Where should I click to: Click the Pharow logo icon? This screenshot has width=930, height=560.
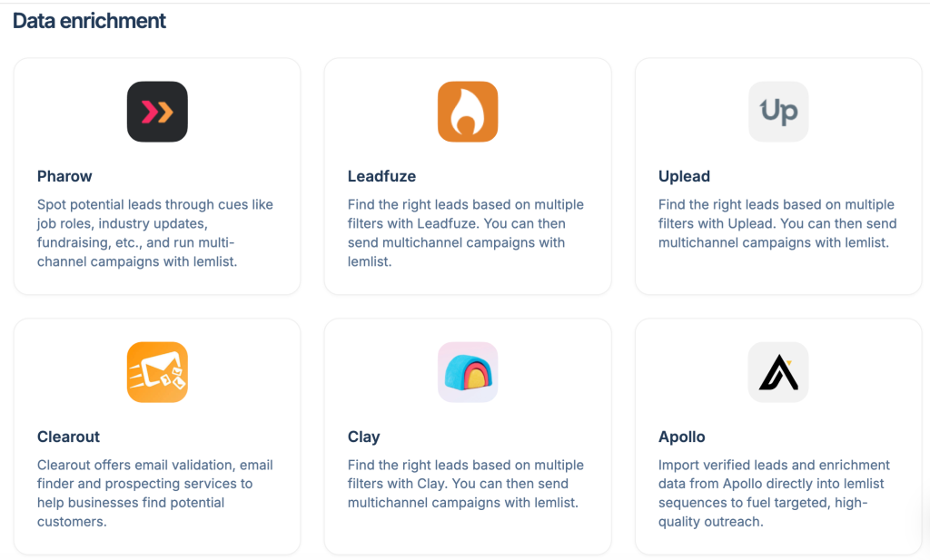156,111
